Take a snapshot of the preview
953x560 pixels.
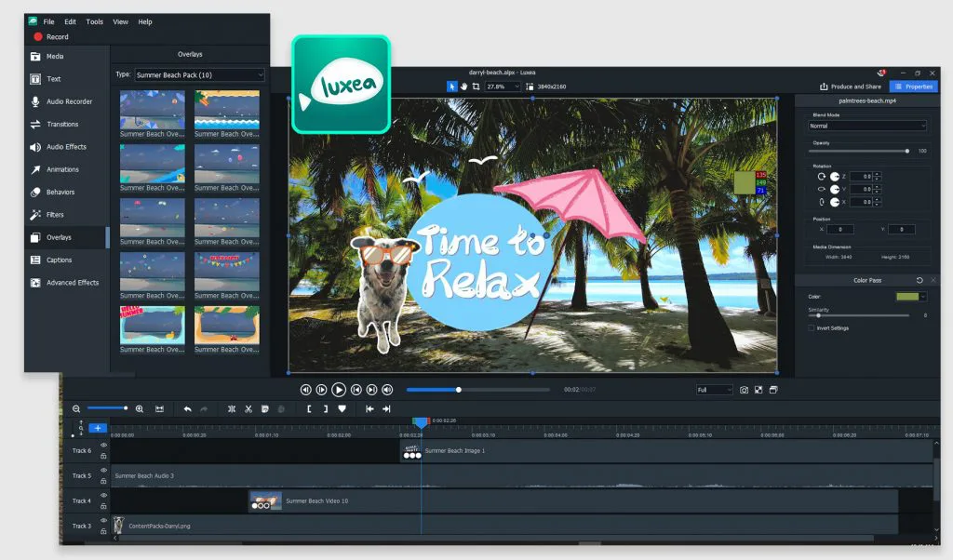coord(744,390)
